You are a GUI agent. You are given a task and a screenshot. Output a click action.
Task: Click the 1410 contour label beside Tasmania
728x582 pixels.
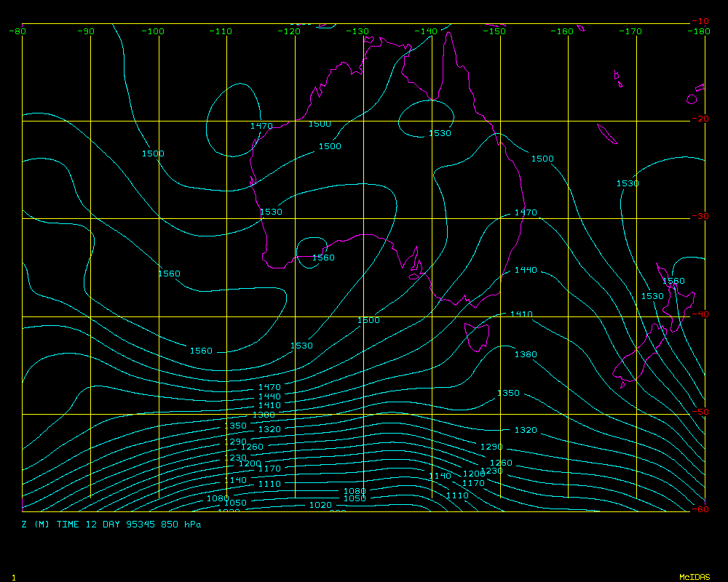click(x=521, y=314)
